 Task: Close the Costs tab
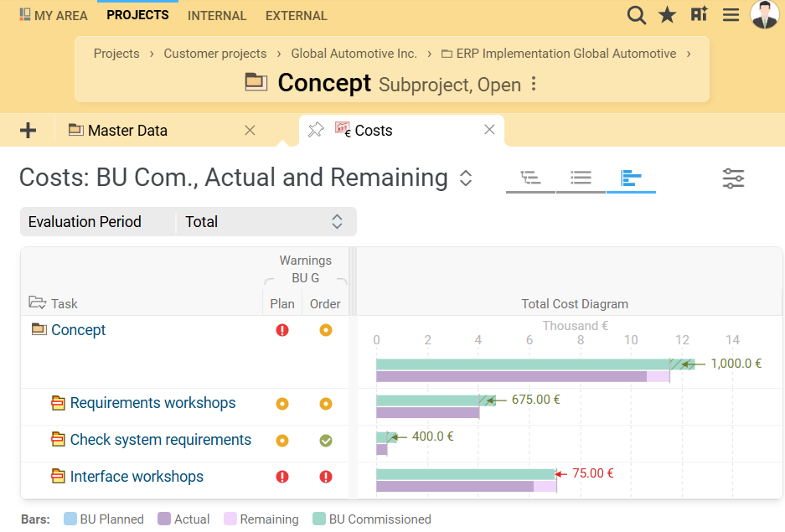pos(489,130)
